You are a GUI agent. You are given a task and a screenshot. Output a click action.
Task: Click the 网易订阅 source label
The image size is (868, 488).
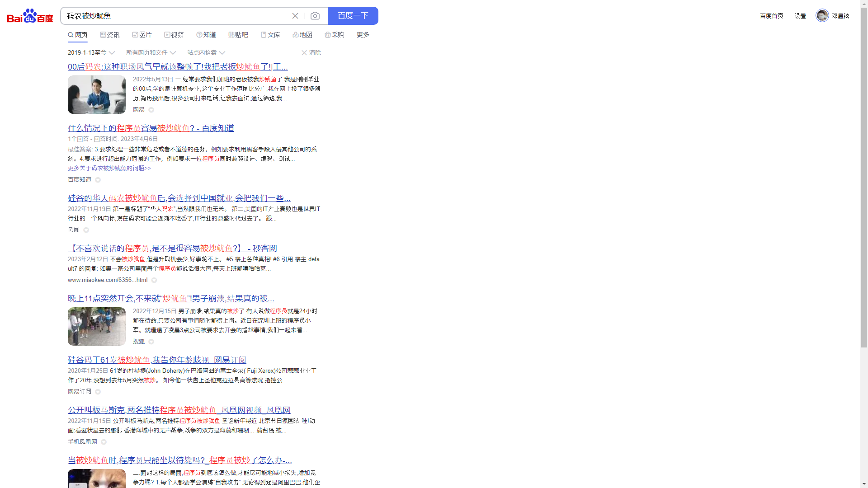[80, 392]
